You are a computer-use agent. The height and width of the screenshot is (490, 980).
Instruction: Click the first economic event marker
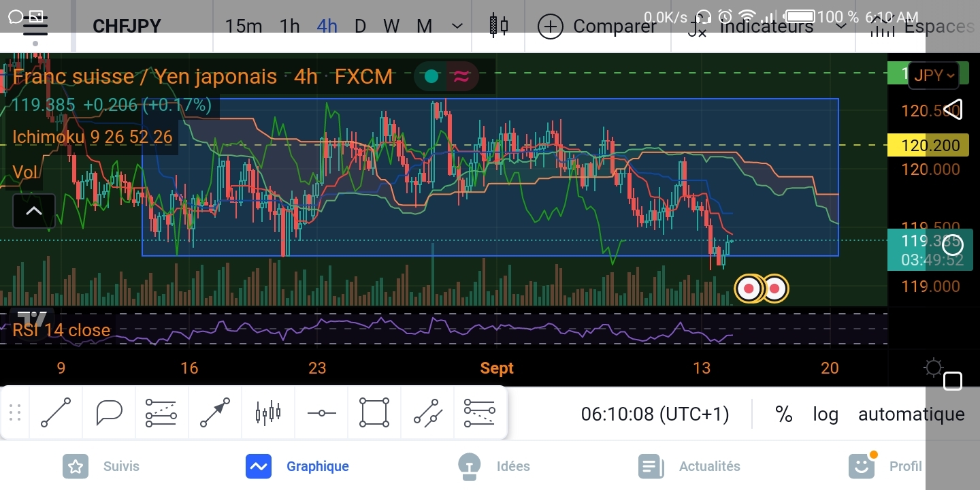pyautogui.click(x=749, y=289)
